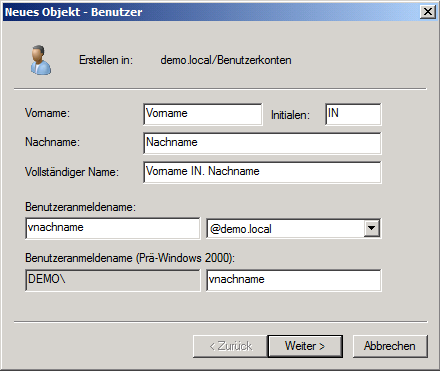Click the upper Benutzeranmeldename vnachname field
This screenshot has height=371, width=440.
pyautogui.click(x=113, y=228)
